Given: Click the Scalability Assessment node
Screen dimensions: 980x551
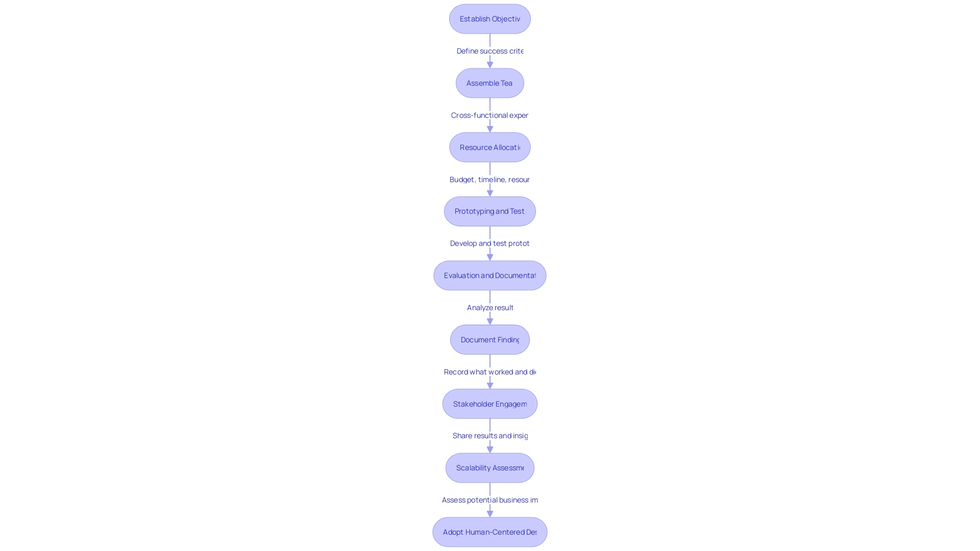Looking at the screenshot, I should click(x=490, y=467).
